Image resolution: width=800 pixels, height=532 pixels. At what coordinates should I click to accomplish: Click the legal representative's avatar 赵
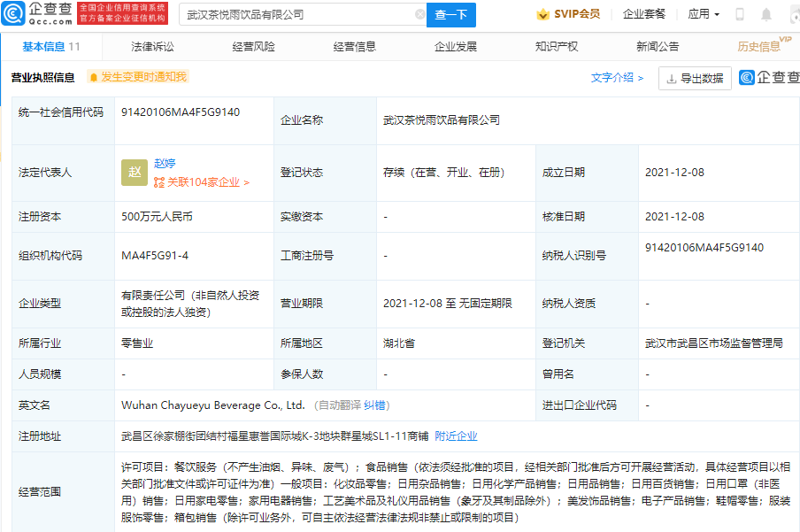pos(134,173)
